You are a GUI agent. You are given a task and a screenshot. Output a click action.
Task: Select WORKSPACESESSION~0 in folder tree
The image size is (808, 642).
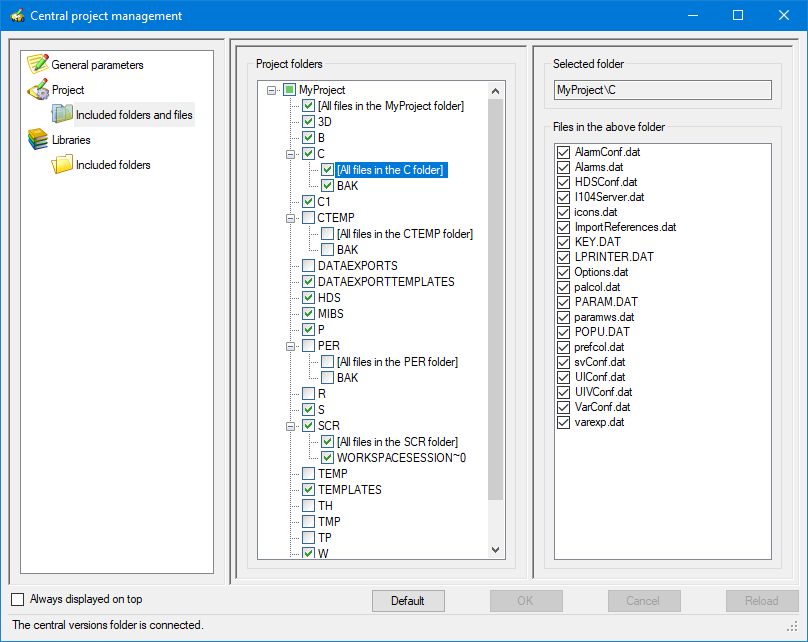[401, 458]
